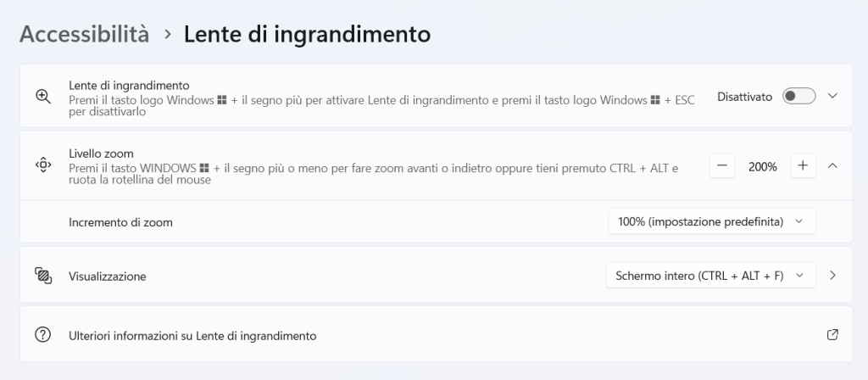The height and width of the screenshot is (380, 868).
Task: Click the 200% zoom level value
Action: (762, 167)
